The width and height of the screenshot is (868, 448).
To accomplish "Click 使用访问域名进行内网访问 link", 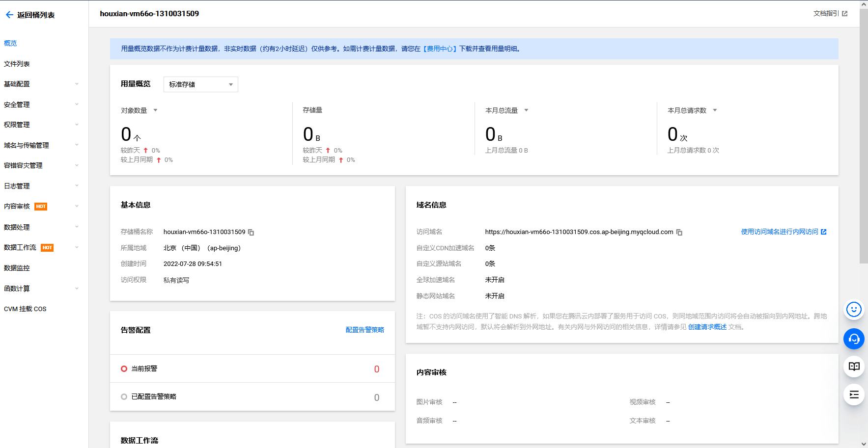I will point(780,232).
